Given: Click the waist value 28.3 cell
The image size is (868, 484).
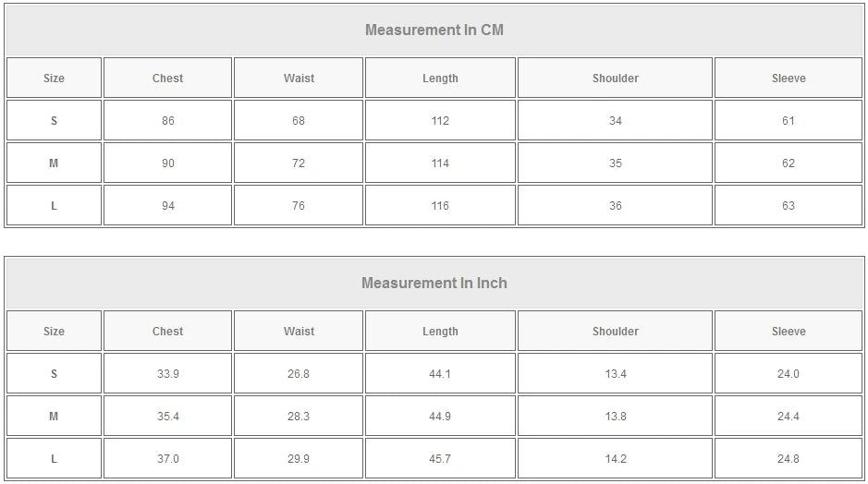Looking at the screenshot, I should [299, 417].
